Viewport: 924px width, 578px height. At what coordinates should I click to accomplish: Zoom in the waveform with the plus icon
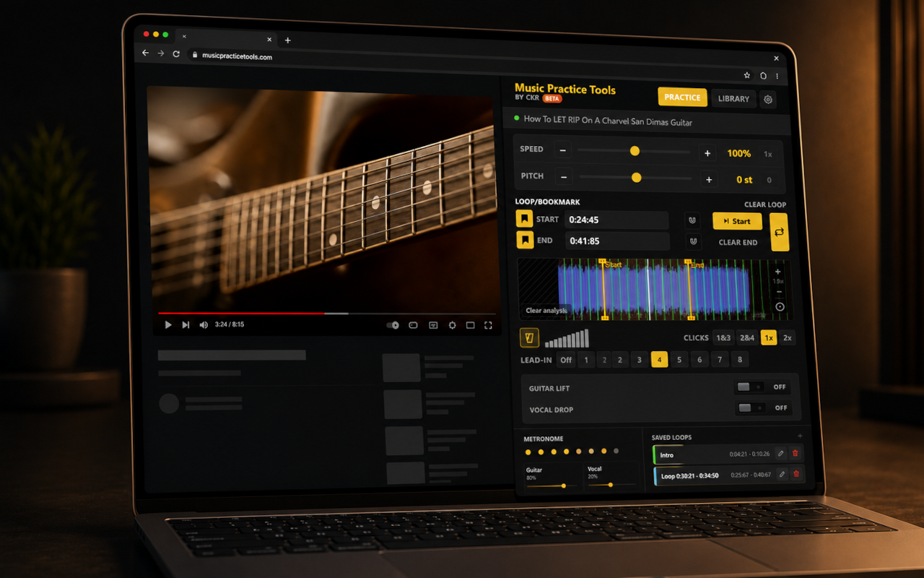[x=777, y=272]
